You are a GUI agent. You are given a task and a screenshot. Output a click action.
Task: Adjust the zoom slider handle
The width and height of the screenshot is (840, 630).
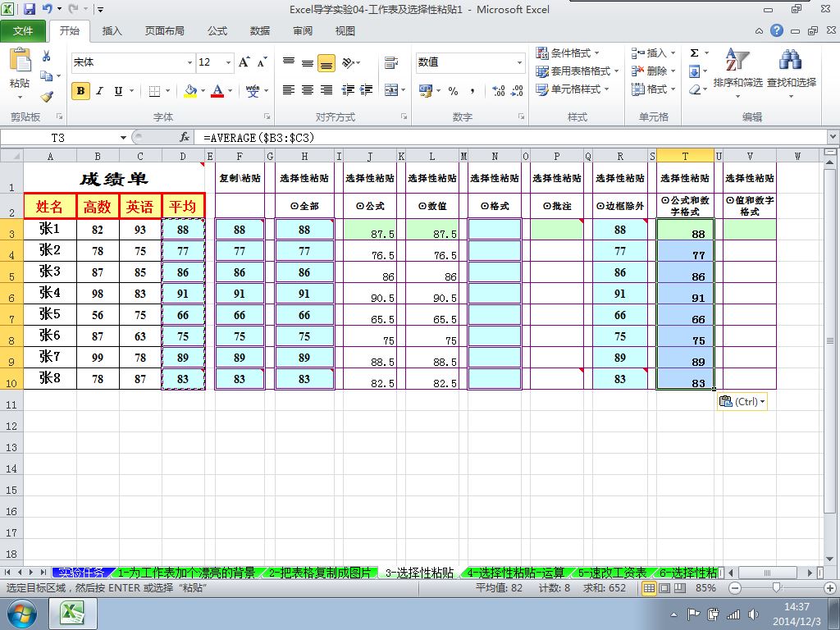[x=776, y=588]
